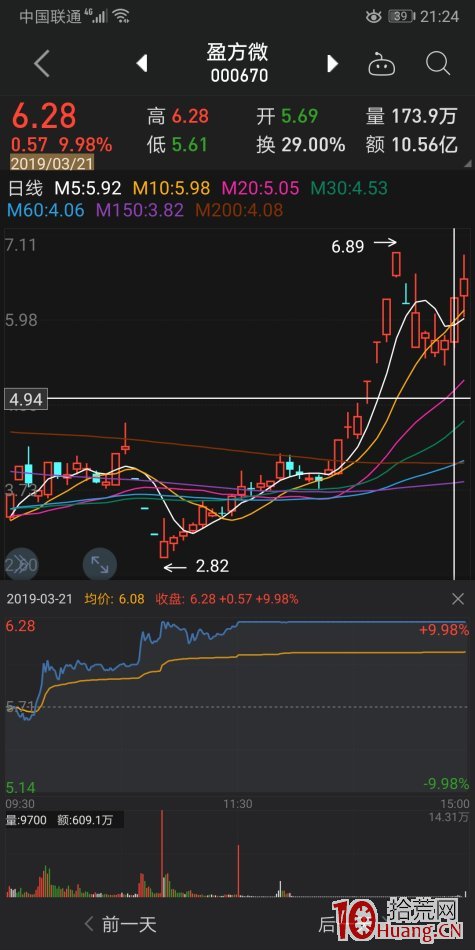Tap the M30:4.53 moving average label
The width and height of the screenshot is (475, 950).
pos(347,188)
